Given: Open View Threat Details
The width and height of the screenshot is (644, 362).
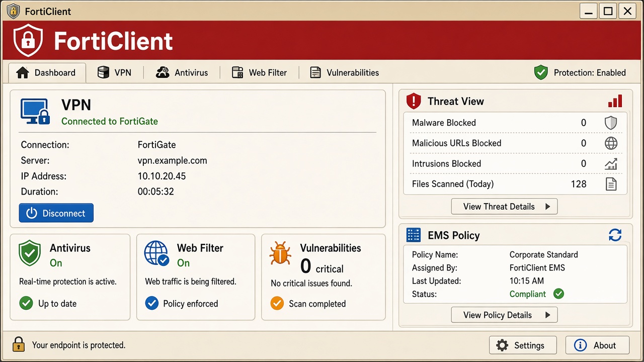Looking at the screenshot, I should point(504,207).
